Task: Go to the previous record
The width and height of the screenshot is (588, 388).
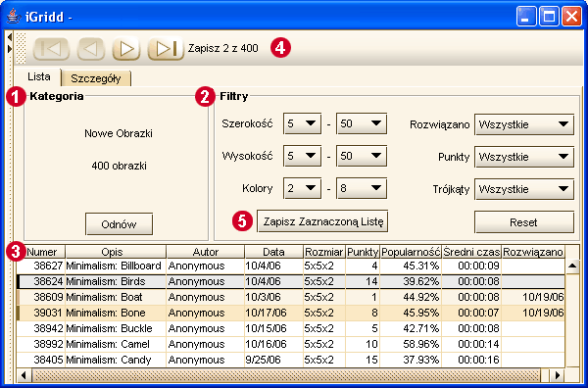Action: coord(91,49)
